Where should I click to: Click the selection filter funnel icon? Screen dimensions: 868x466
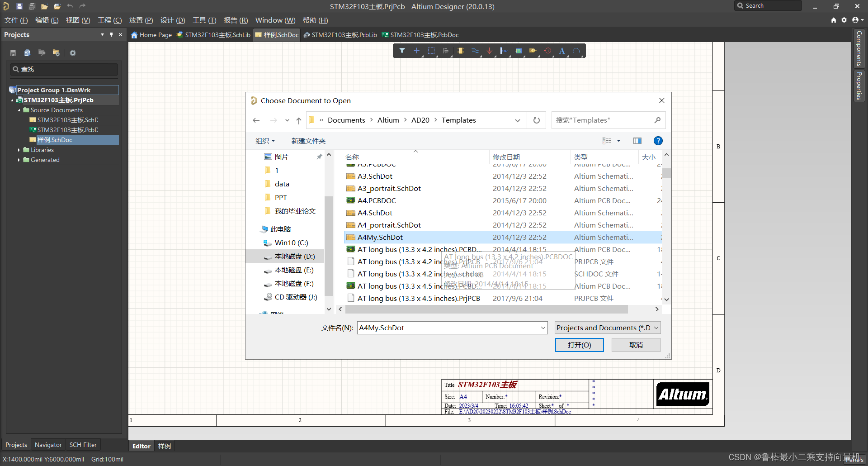pyautogui.click(x=402, y=51)
